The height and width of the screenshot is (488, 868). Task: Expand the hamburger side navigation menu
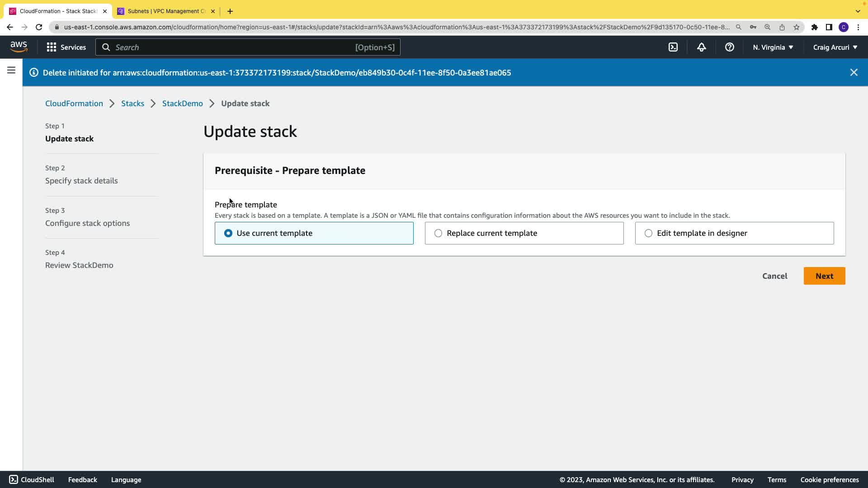[x=11, y=70]
